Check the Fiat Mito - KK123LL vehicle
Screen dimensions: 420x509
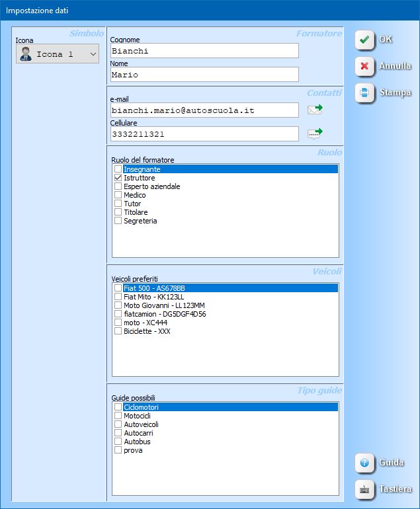(x=118, y=297)
